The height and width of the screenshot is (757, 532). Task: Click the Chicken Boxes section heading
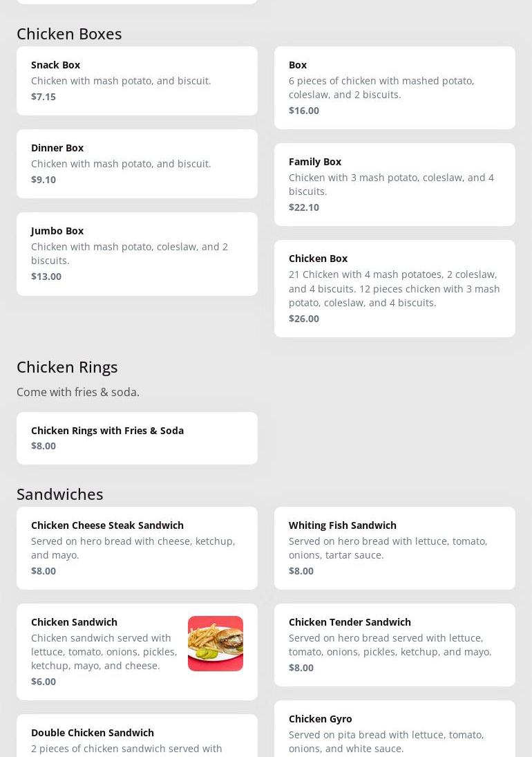[x=69, y=33]
